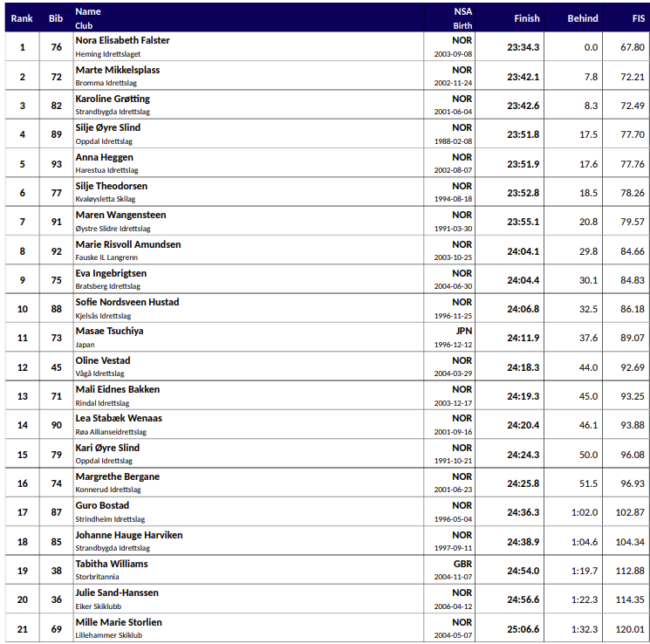Click the JPN nation code
This screenshot has width=650, height=644.
click(462, 332)
